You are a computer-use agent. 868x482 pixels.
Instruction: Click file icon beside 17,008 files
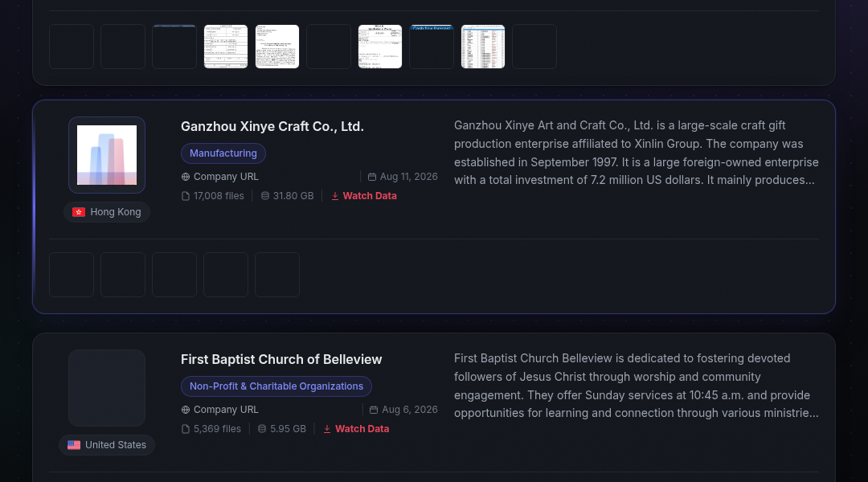186,196
